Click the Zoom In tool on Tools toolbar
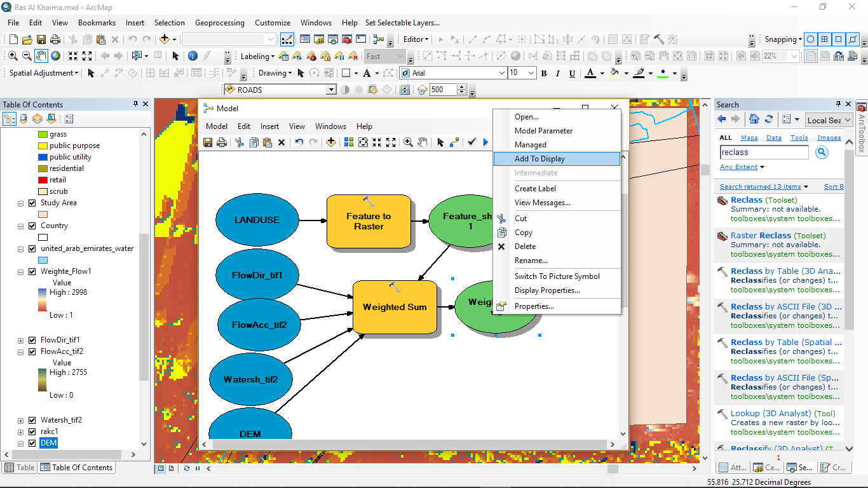Viewport: 868px width, 488px height. pos(13,56)
